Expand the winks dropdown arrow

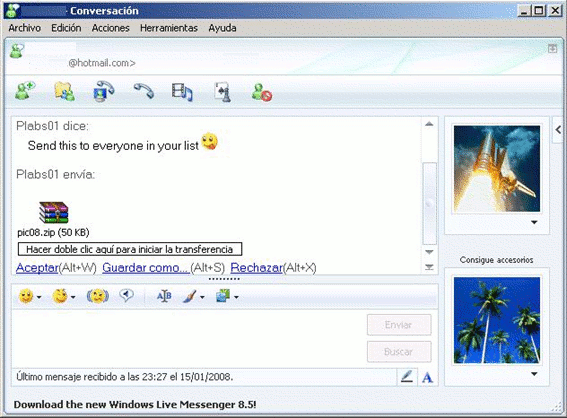[x=73, y=297]
